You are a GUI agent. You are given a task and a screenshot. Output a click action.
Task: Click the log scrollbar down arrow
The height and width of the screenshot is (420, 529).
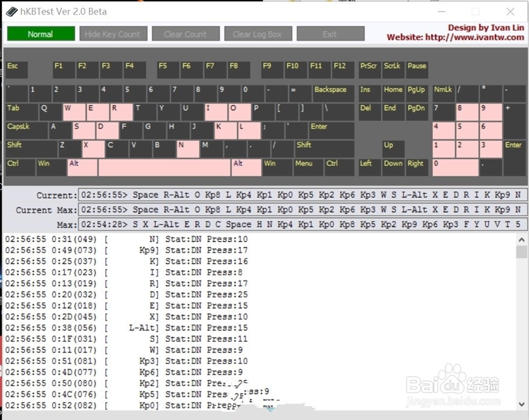coord(522,404)
